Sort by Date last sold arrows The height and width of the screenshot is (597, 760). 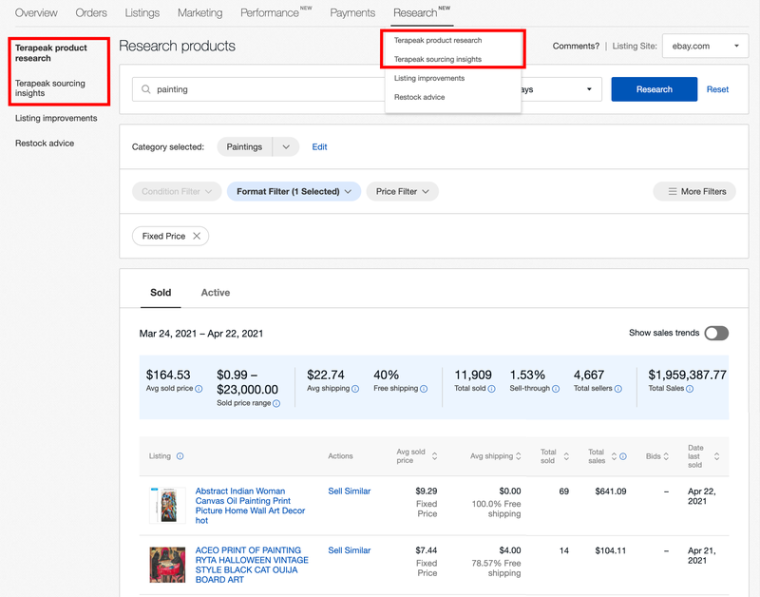click(717, 456)
